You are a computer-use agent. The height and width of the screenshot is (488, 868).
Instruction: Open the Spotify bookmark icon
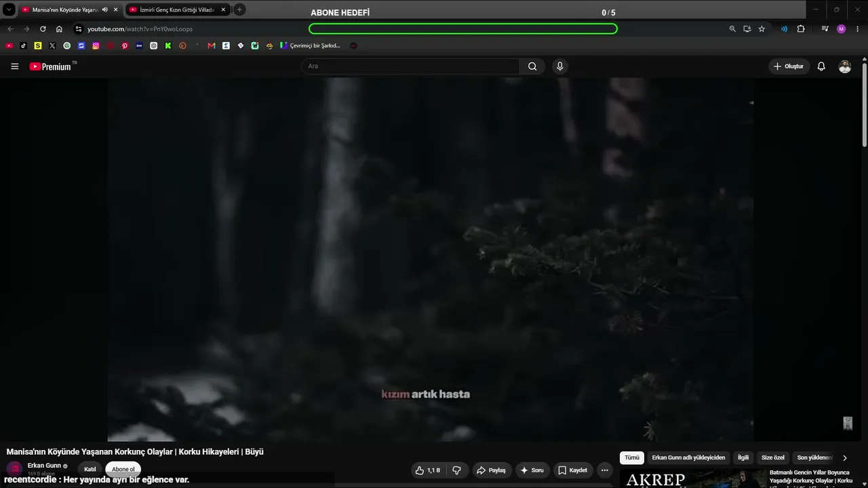[66, 46]
